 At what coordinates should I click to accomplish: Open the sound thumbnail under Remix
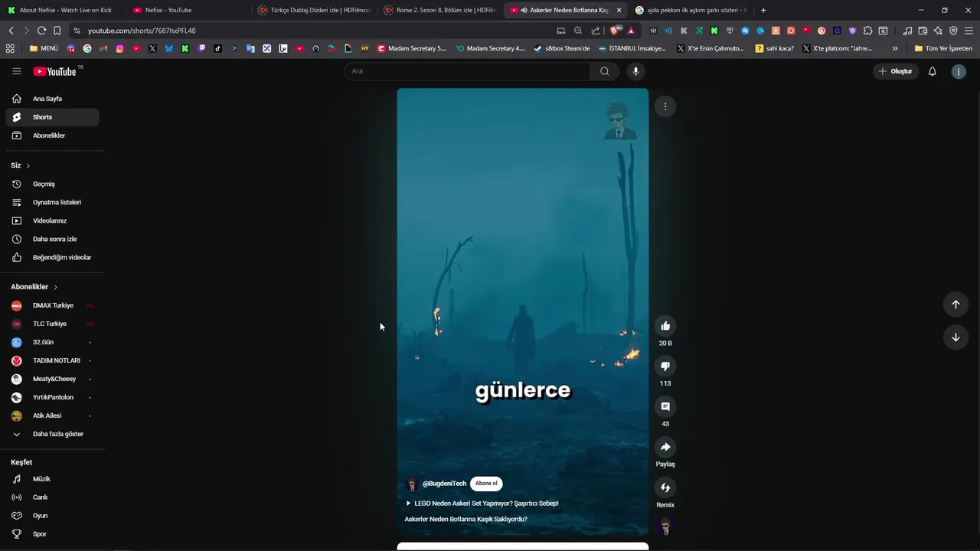tap(665, 527)
